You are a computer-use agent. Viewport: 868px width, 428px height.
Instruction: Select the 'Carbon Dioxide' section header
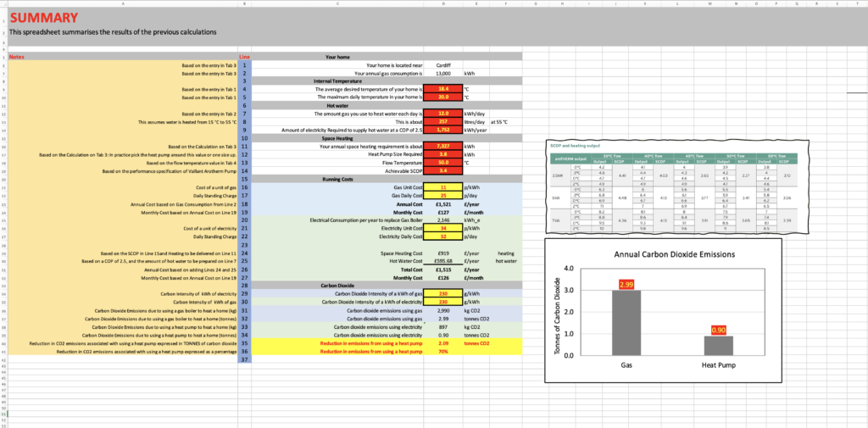click(337, 285)
